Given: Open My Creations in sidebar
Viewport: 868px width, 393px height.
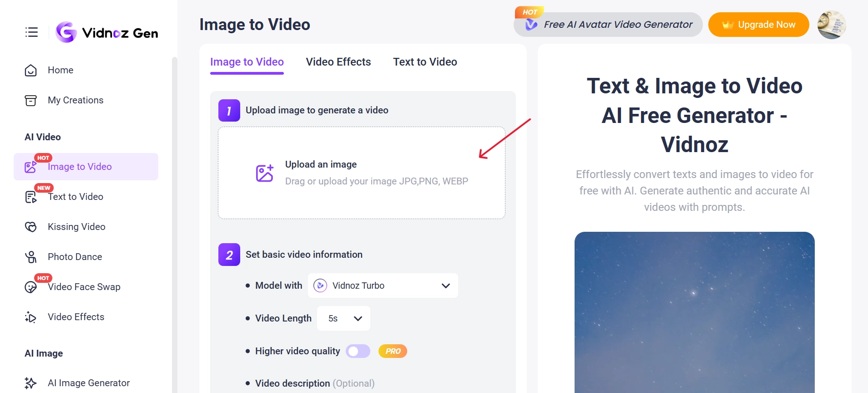Looking at the screenshot, I should tap(75, 100).
